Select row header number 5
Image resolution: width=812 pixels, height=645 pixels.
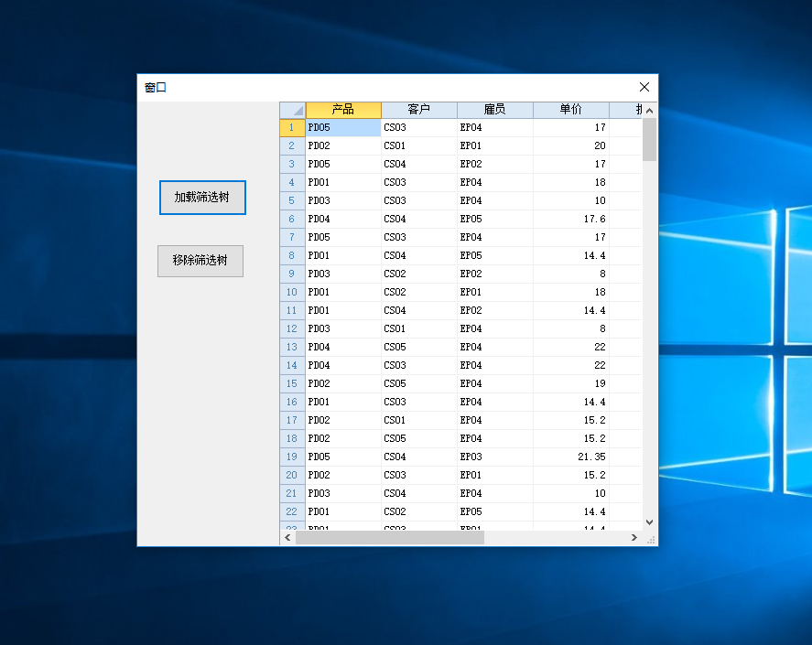[x=293, y=201]
